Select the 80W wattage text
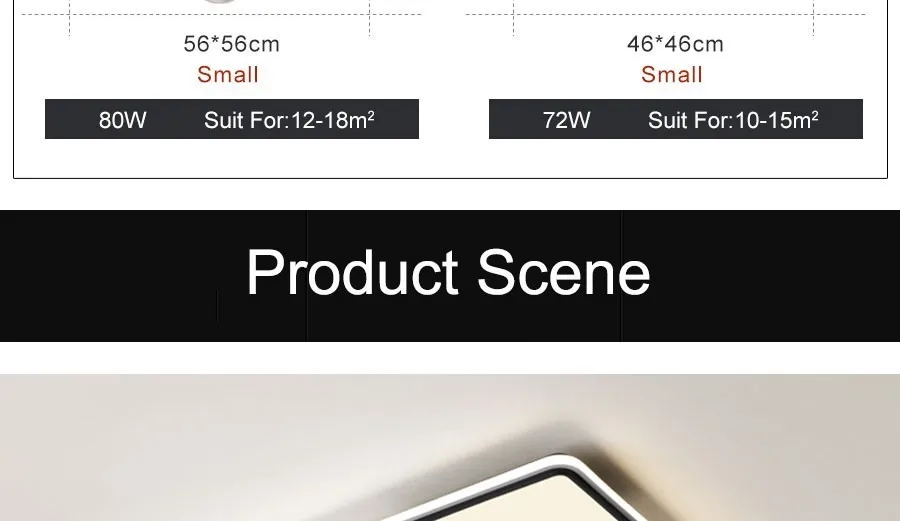 coord(122,120)
